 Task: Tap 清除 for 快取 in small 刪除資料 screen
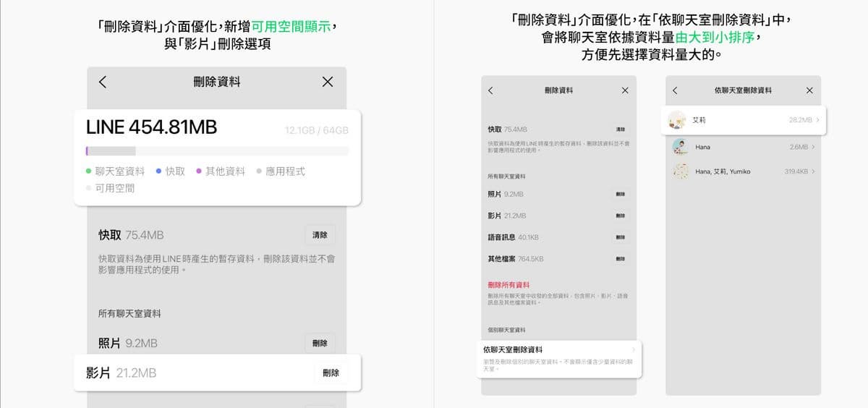tap(621, 129)
